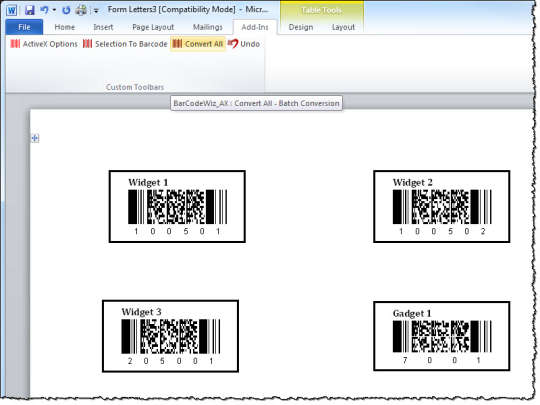540x405 pixels.
Task: Open the Table Tools Design tab
Action: [301, 27]
